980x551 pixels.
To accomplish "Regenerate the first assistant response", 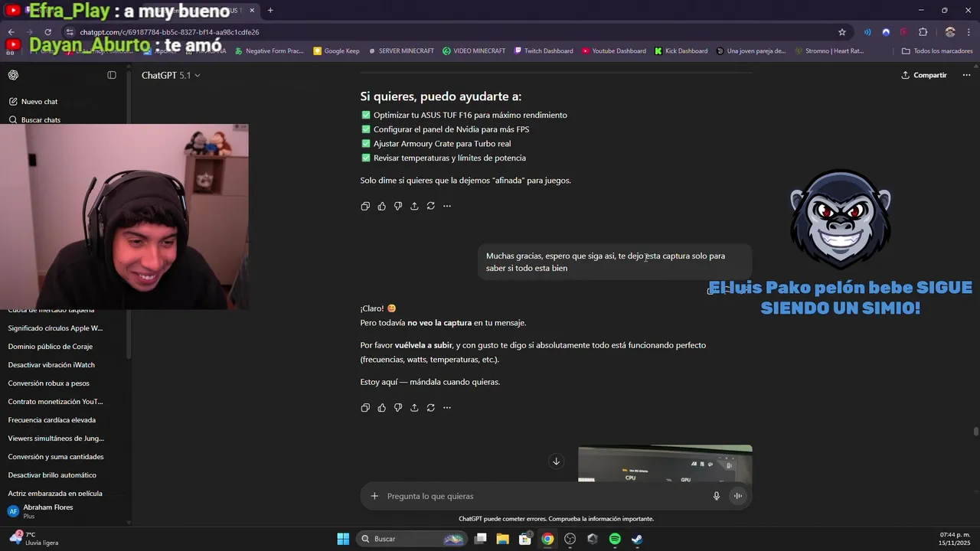I will pos(431,206).
